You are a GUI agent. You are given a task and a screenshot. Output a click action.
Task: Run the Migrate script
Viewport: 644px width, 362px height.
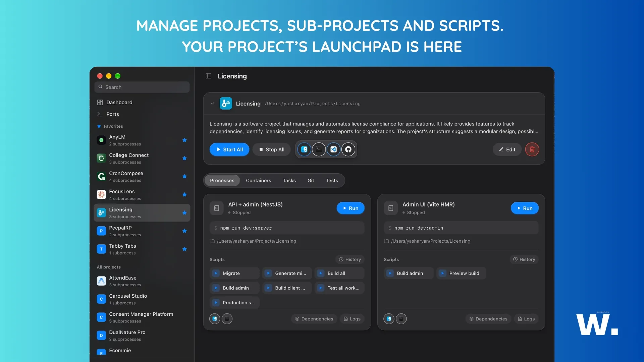pyautogui.click(x=234, y=273)
